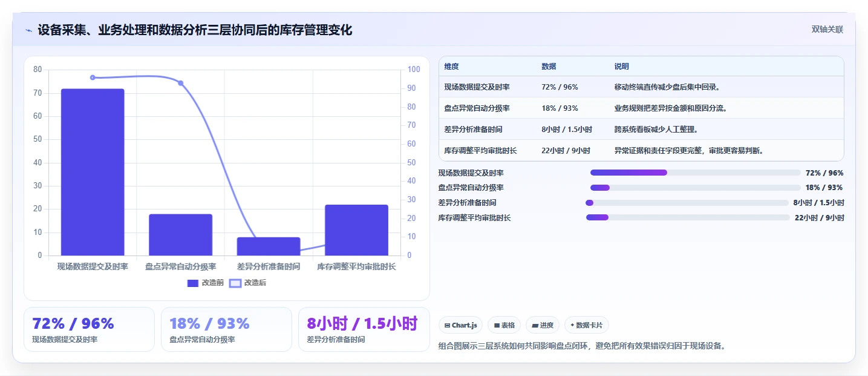Click the 数据 column header
The image size is (868, 376).
pos(549,67)
